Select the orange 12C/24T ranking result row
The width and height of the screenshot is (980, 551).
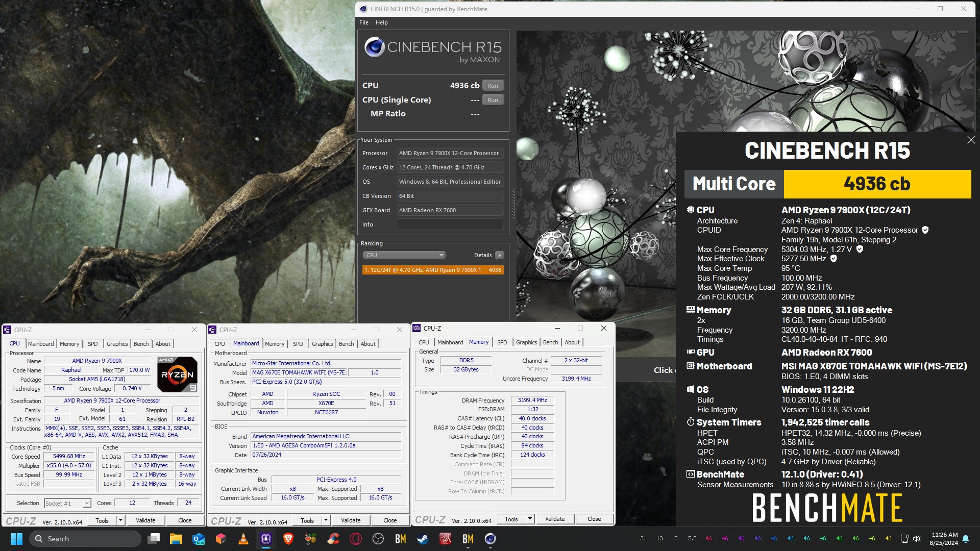coord(433,270)
